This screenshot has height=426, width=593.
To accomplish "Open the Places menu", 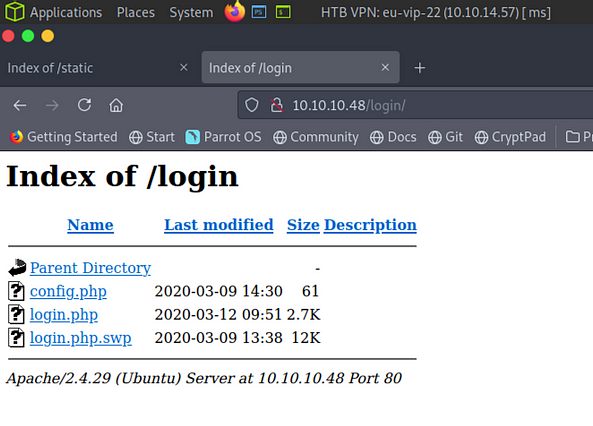I will click(135, 12).
